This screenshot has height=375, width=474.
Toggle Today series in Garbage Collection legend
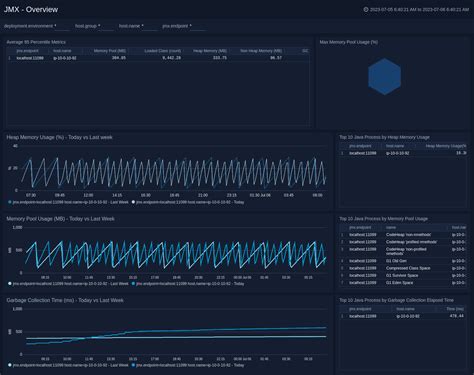coord(188,365)
